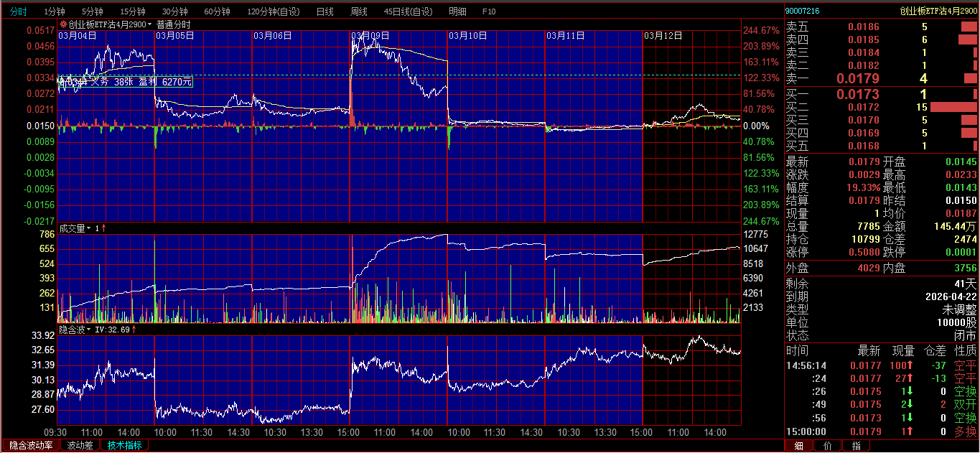Click the 买三 price 0.0170
Screen dimensions: 980x453
click(864, 120)
